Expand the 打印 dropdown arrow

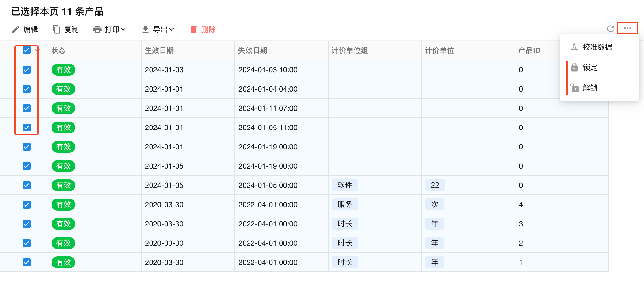123,29
